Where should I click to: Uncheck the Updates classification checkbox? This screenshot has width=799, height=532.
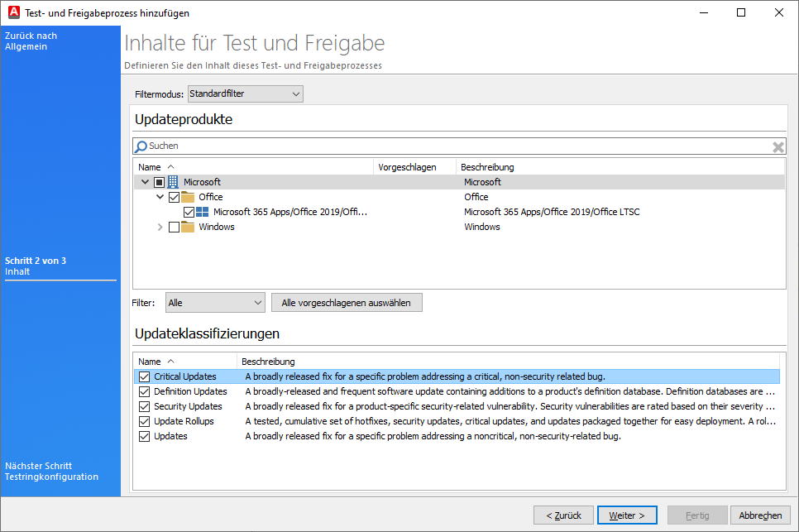point(144,436)
